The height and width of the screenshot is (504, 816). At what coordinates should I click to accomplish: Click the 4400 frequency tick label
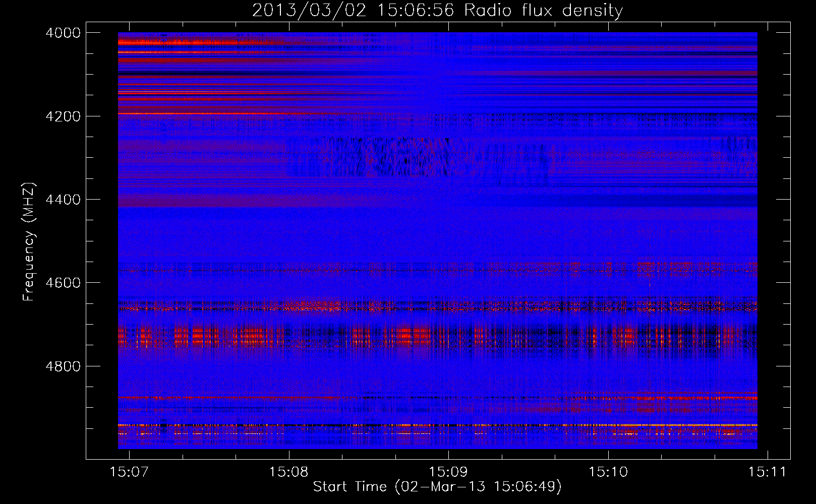(x=63, y=200)
